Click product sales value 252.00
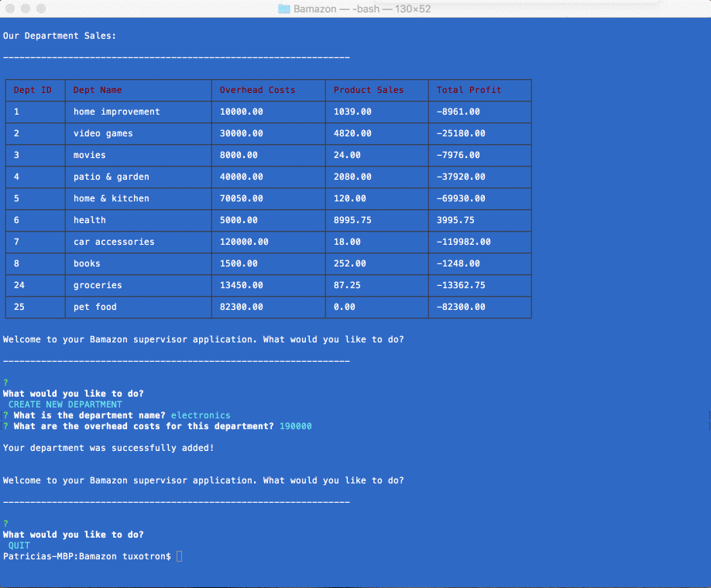This screenshot has width=711, height=588. pyautogui.click(x=349, y=263)
